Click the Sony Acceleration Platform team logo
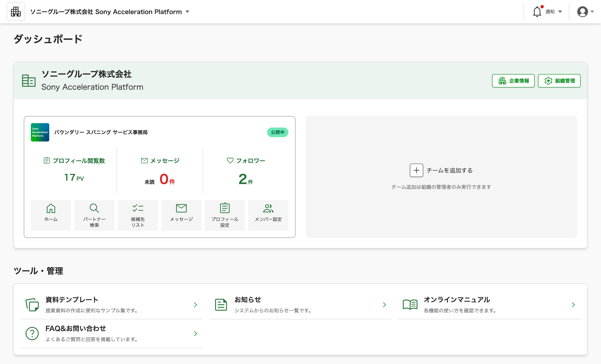Viewport: 601px width, 364px height. 40,132
